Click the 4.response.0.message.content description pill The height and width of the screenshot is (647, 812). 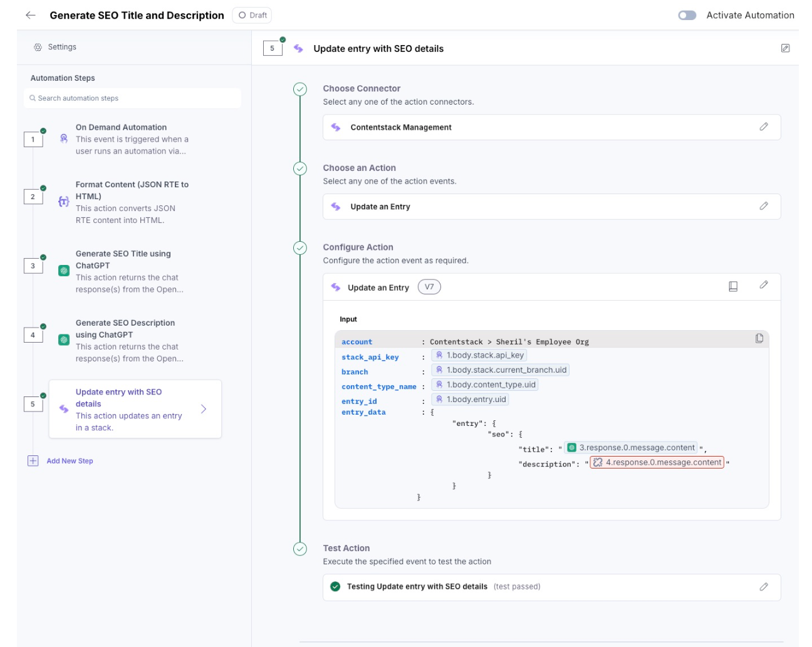pyautogui.click(x=657, y=463)
